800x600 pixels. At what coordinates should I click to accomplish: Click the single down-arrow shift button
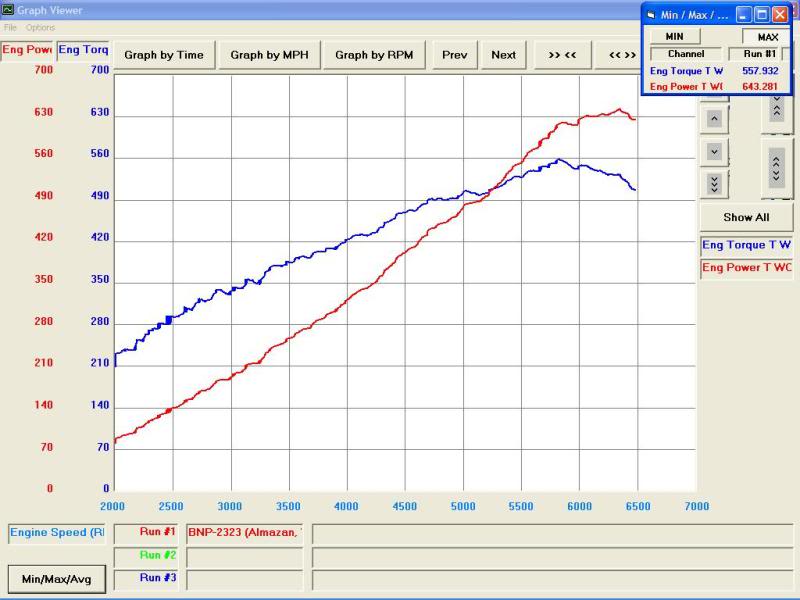click(x=714, y=152)
